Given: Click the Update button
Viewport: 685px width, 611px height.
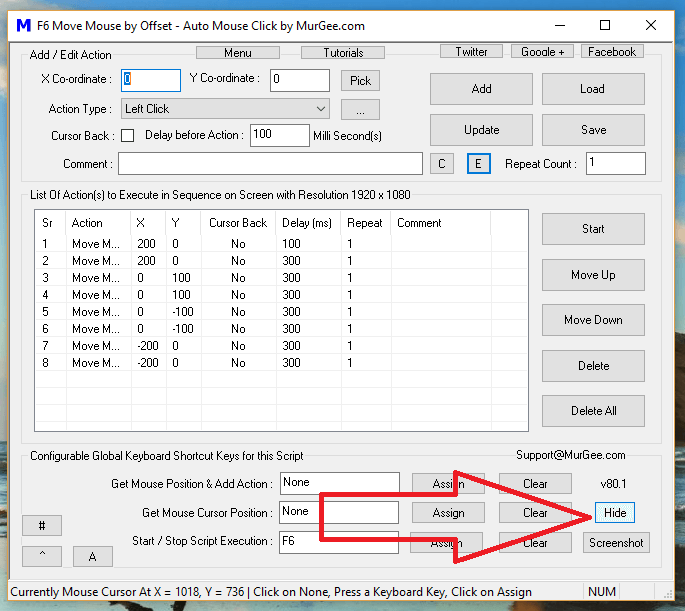Looking at the screenshot, I should 481,130.
